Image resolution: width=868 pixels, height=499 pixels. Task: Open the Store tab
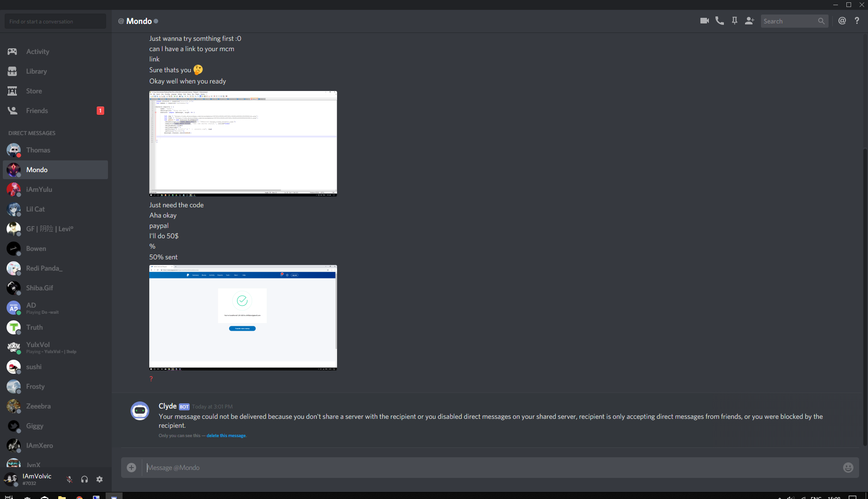pyautogui.click(x=55, y=91)
